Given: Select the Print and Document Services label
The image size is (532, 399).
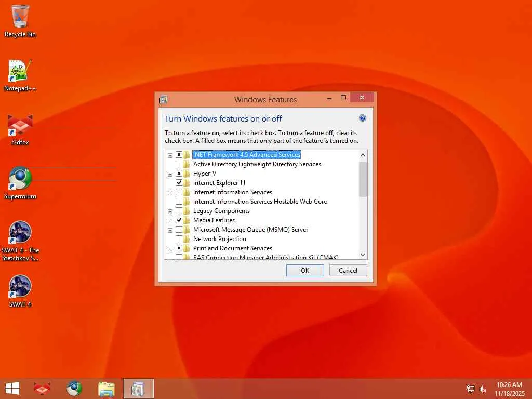Looking at the screenshot, I should [233, 248].
